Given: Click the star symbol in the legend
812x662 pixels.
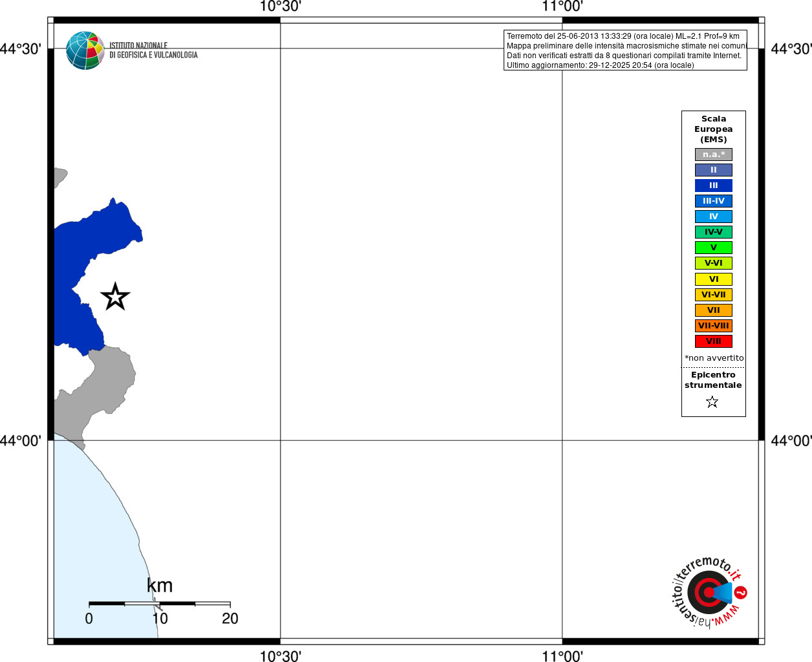Looking at the screenshot, I should [x=712, y=402].
